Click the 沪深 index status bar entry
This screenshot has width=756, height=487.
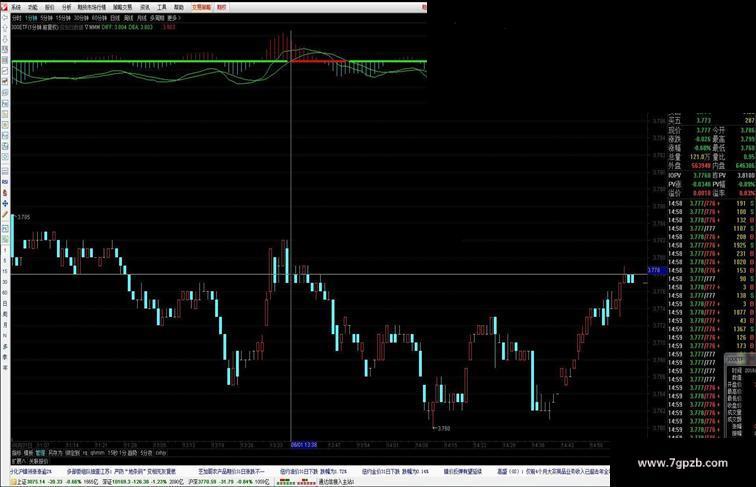click(x=229, y=482)
